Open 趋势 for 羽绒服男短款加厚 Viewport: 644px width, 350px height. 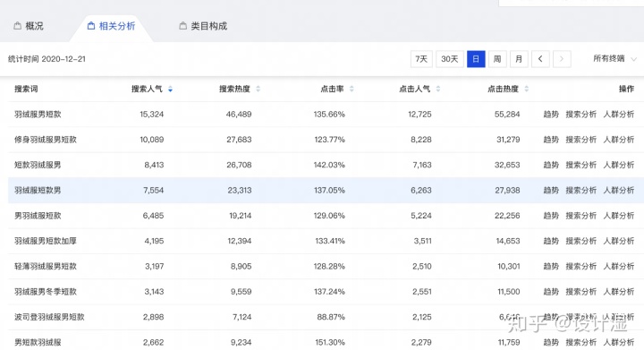pyautogui.click(x=551, y=241)
